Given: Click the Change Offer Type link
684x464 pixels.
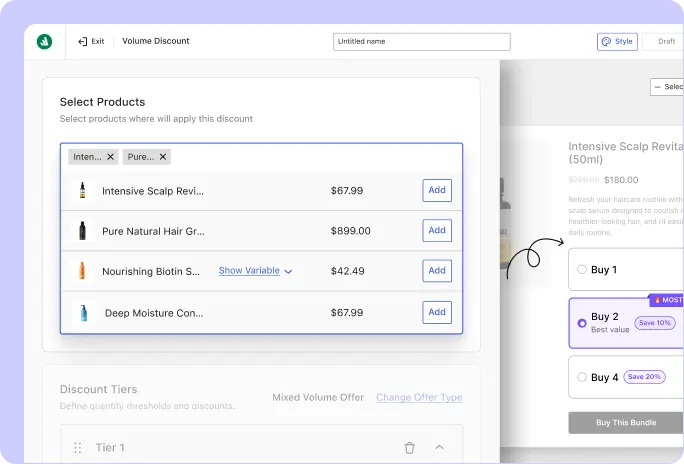Looking at the screenshot, I should tap(419, 397).
